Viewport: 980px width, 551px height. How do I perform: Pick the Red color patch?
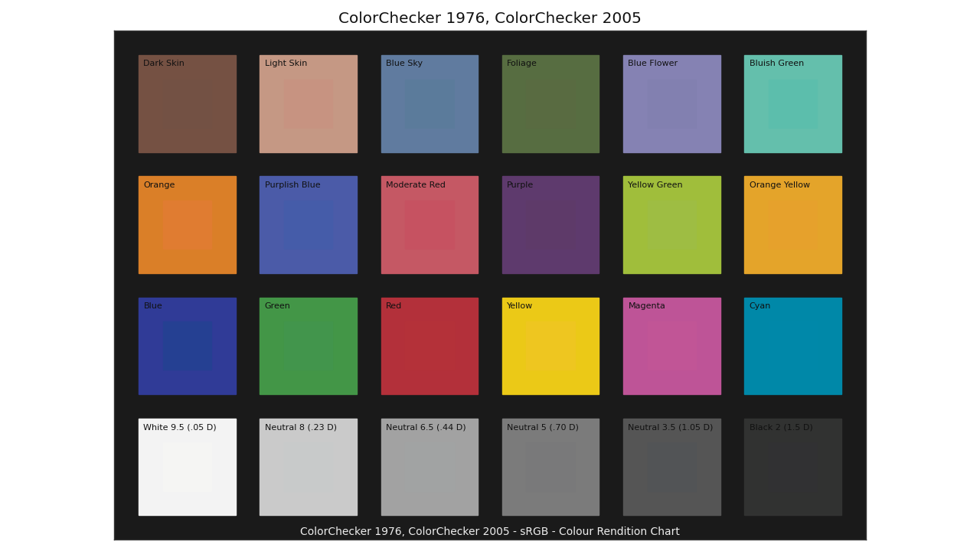430,346
